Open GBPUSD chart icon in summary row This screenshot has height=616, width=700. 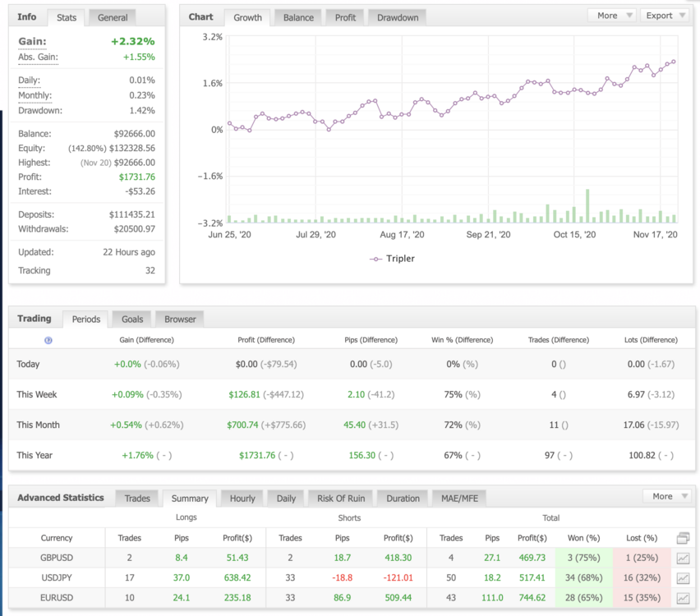coord(683,558)
